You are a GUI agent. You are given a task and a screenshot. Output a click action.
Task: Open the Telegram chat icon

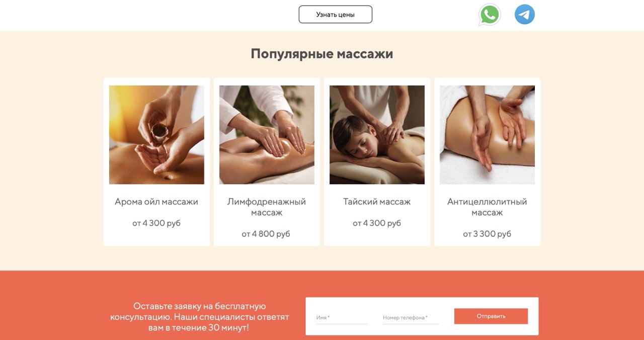click(525, 15)
